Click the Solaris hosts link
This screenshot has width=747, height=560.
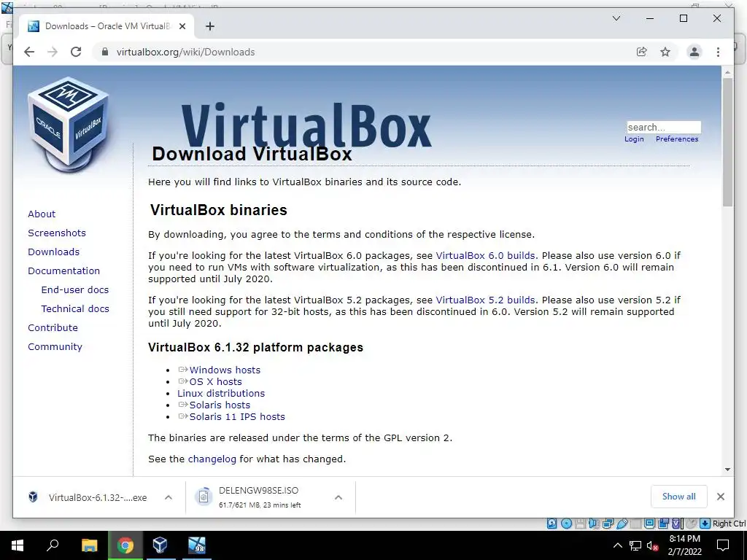220,405
